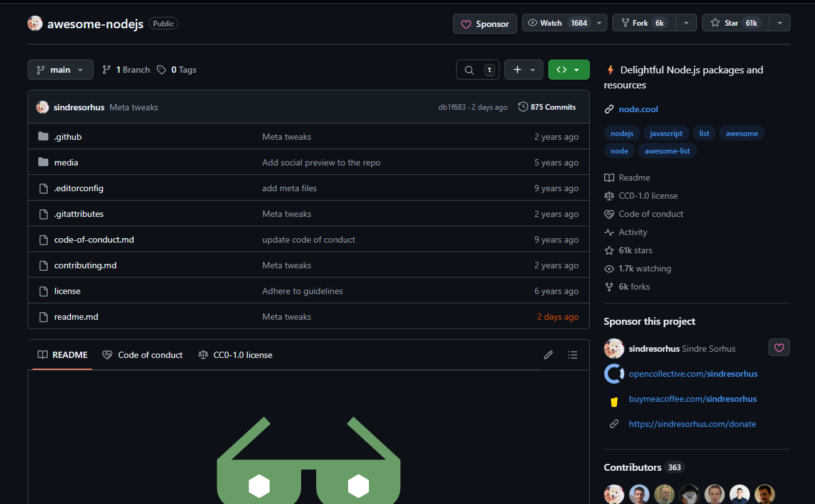815x504 pixels.
Task: Open the .gitattributes file
Action: point(79,214)
